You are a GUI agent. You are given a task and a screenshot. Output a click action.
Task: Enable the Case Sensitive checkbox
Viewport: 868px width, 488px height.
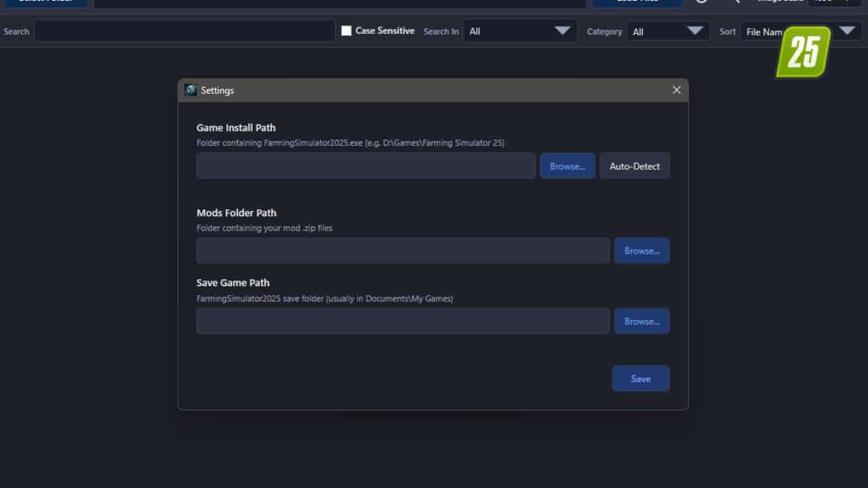(x=347, y=30)
